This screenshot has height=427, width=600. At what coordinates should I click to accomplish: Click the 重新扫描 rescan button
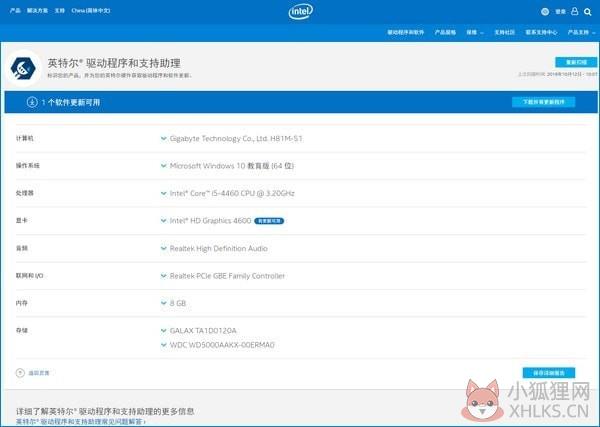[x=576, y=62]
